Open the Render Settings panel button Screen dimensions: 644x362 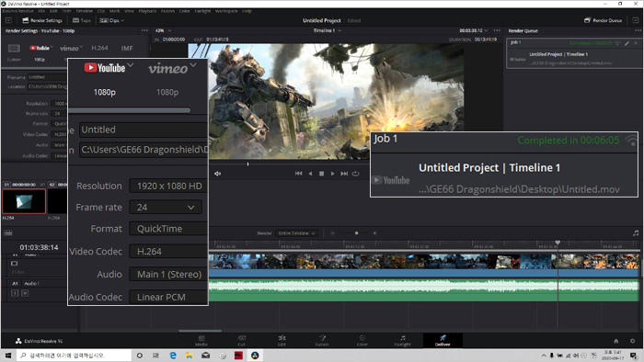coord(42,20)
